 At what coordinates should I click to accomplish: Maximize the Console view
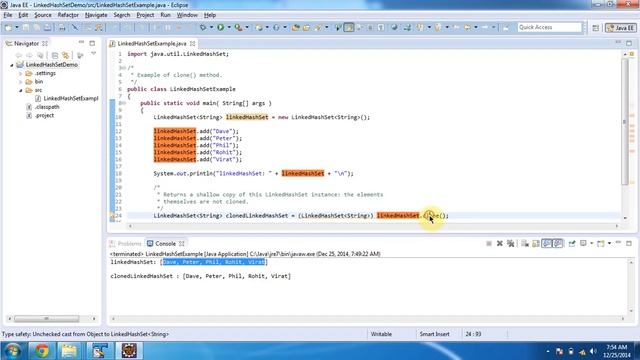click(x=629, y=243)
